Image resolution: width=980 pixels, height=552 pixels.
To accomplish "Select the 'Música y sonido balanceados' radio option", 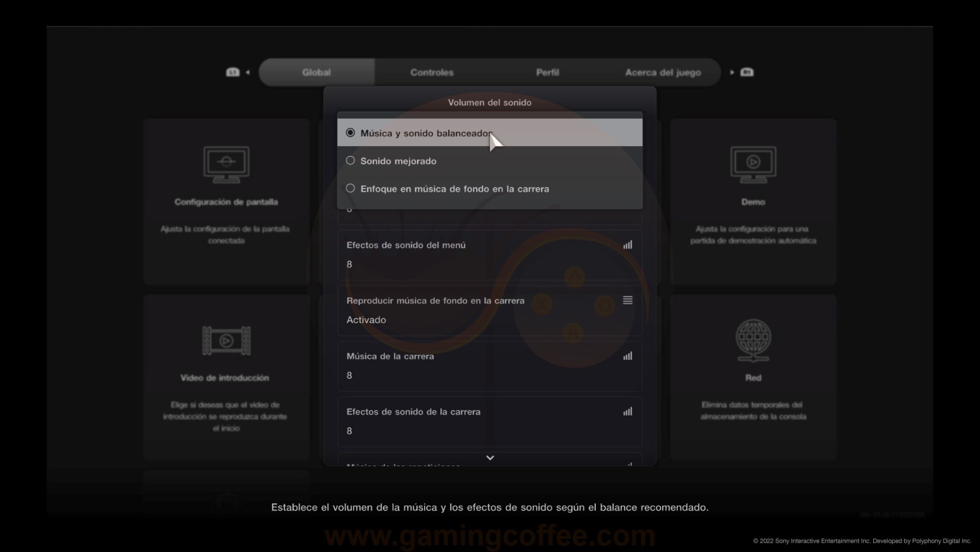I will pyautogui.click(x=489, y=132).
